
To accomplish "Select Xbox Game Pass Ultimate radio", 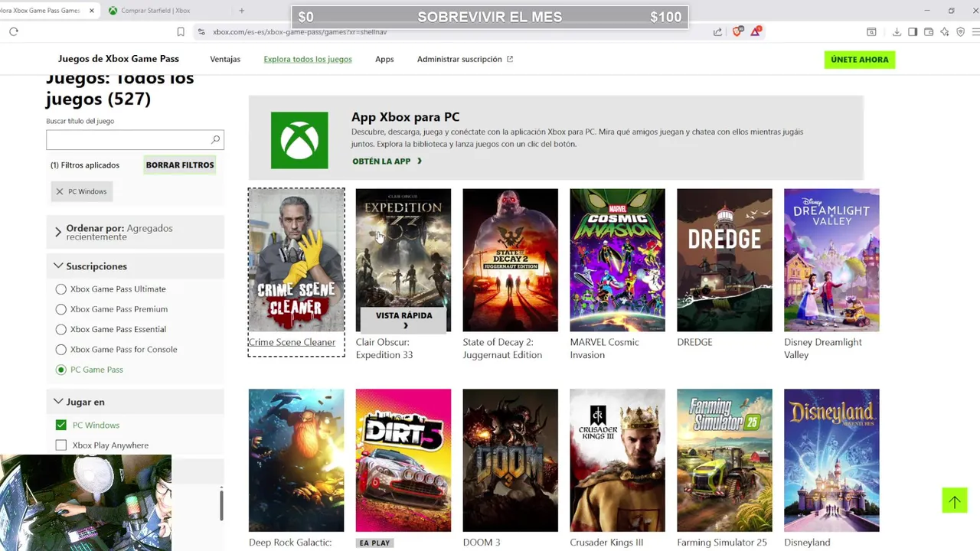I will 61,289.
